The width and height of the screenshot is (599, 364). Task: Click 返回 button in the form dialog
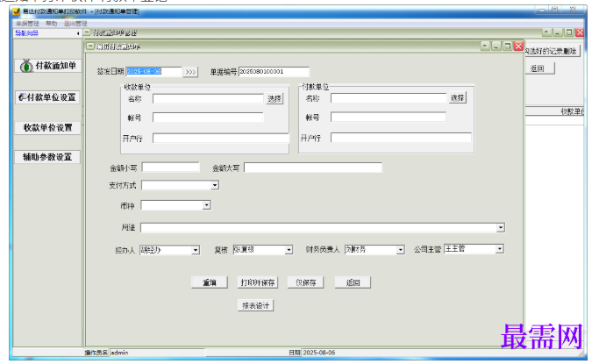[353, 282]
